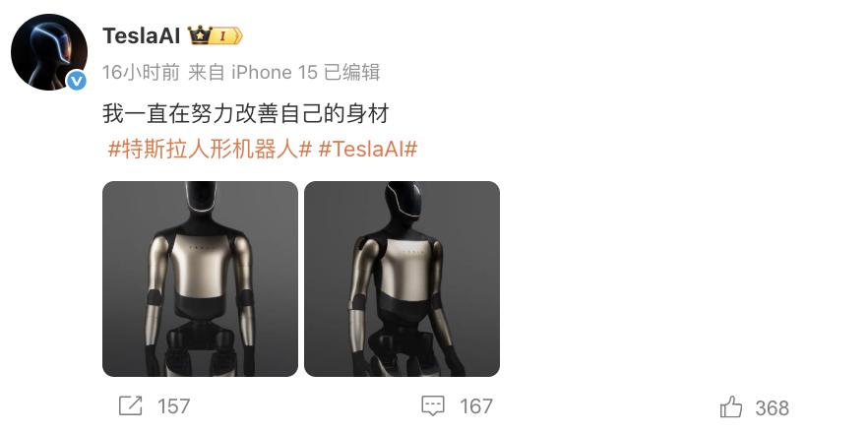
Task: Open the #TeslaAI# hashtag topic
Action: [368, 150]
